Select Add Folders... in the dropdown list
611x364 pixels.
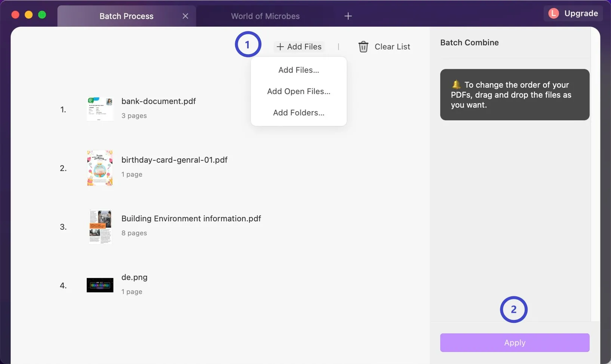[x=298, y=112]
